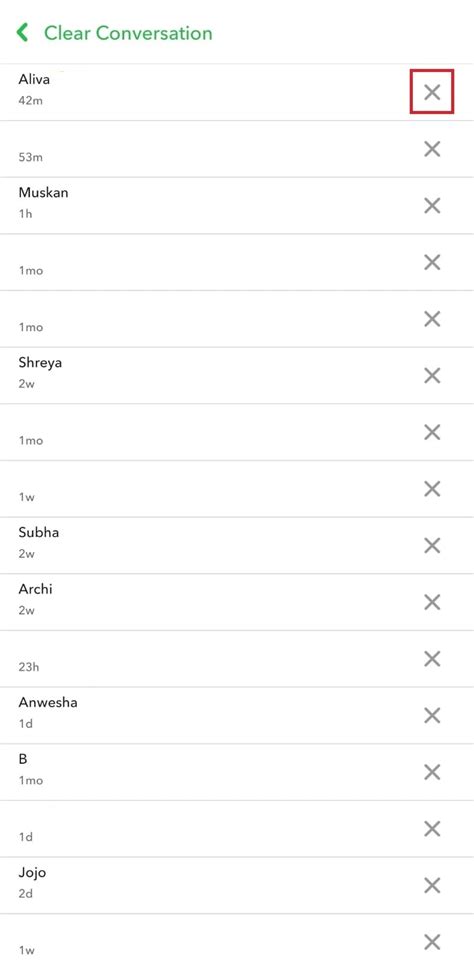Clear Aliva's conversation with X icon

(x=432, y=92)
